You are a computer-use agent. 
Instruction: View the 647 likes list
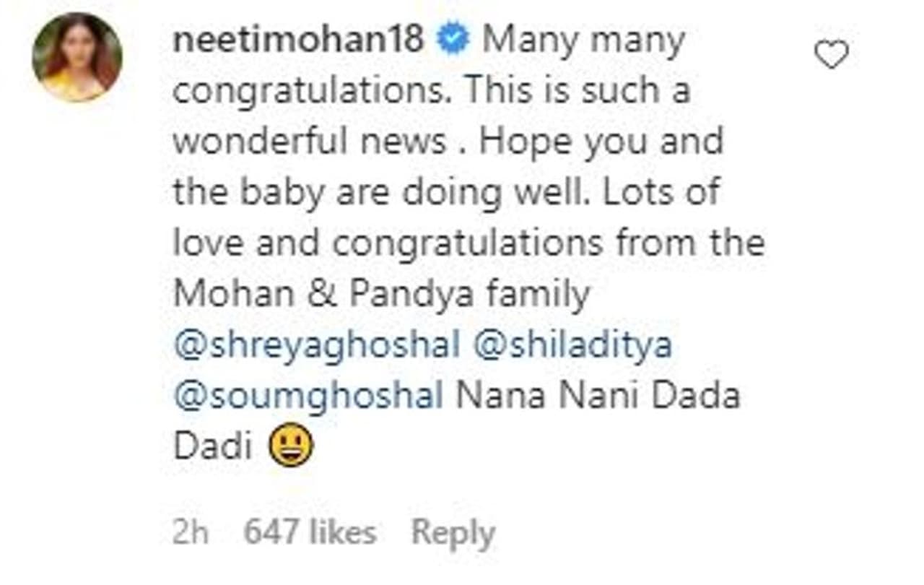coord(310,534)
